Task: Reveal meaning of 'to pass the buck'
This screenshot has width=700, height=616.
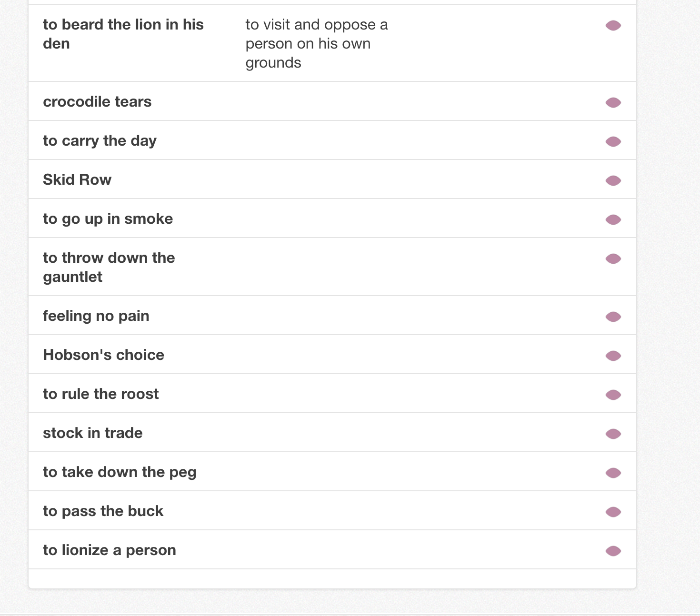Action: point(613,512)
